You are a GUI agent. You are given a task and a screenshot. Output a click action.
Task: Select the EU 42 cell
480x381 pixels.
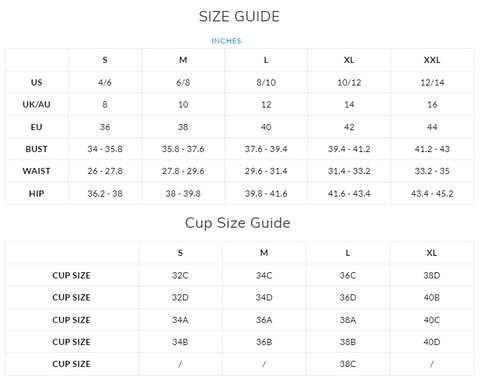coord(349,127)
